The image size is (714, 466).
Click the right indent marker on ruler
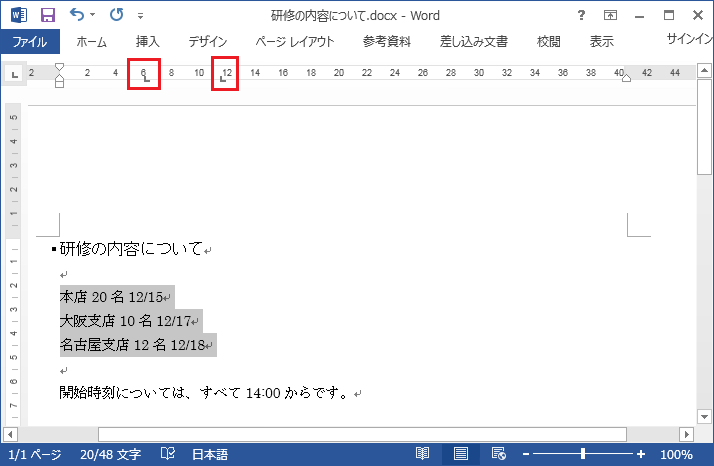point(627,78)
